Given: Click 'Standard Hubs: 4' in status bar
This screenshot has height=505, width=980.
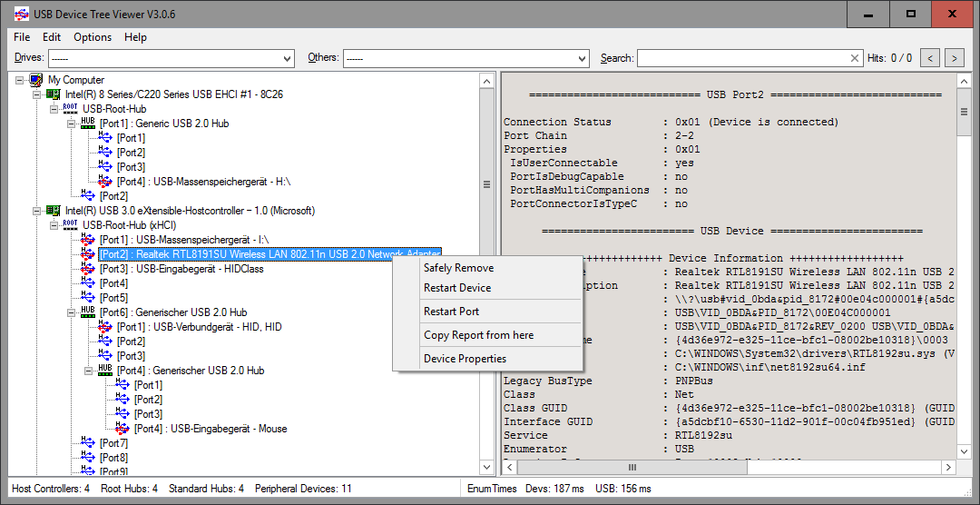Looking at the screenshot, I should click(206, 488).
